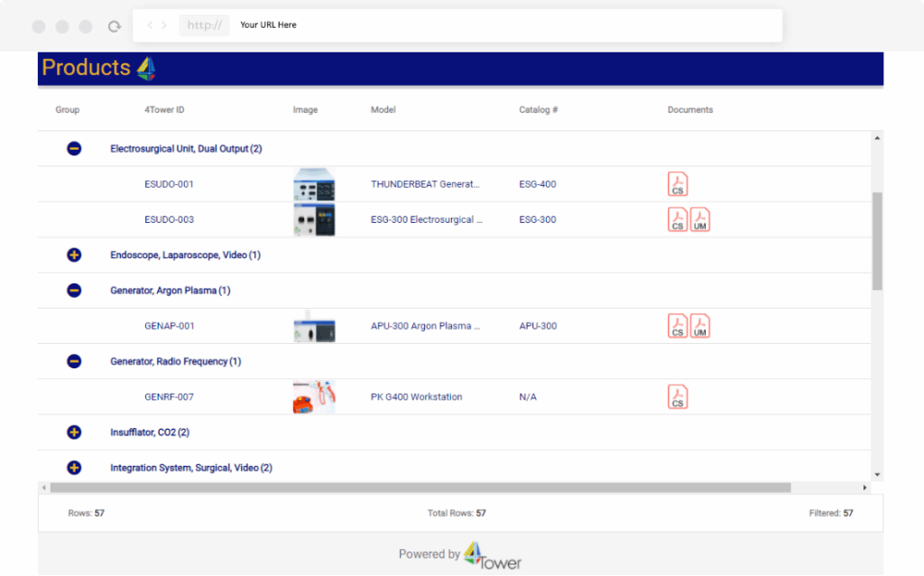Open CS document for ESUDO-001
This screenshot has width=924, height=576.
(x=678, y=184)
